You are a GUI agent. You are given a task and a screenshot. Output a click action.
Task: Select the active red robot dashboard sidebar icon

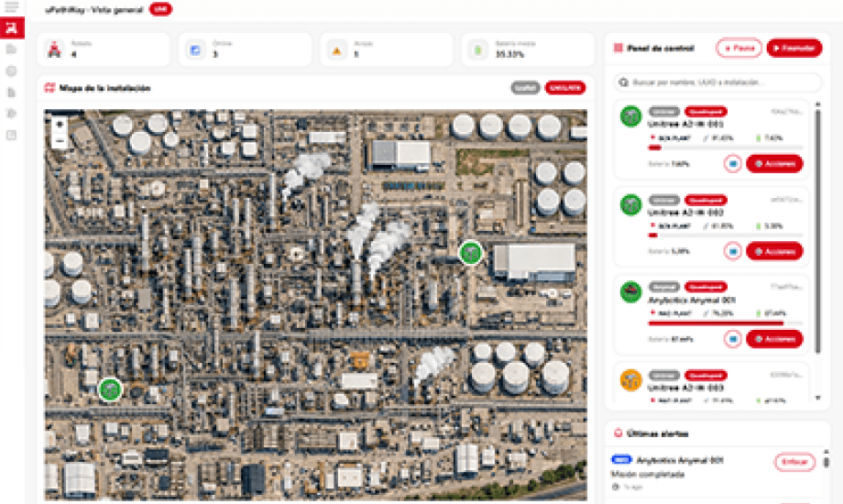click(x=11, y=27)
